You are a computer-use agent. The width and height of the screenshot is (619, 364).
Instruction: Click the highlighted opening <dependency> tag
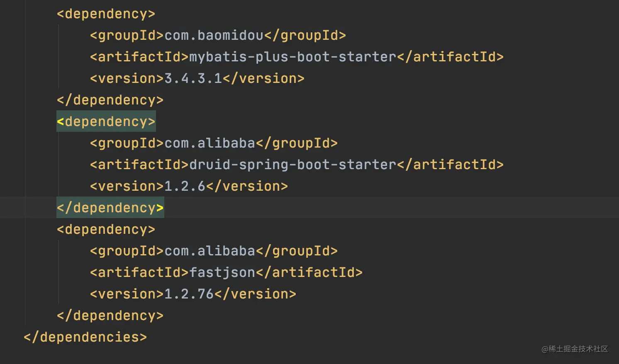tap(106, 121)
